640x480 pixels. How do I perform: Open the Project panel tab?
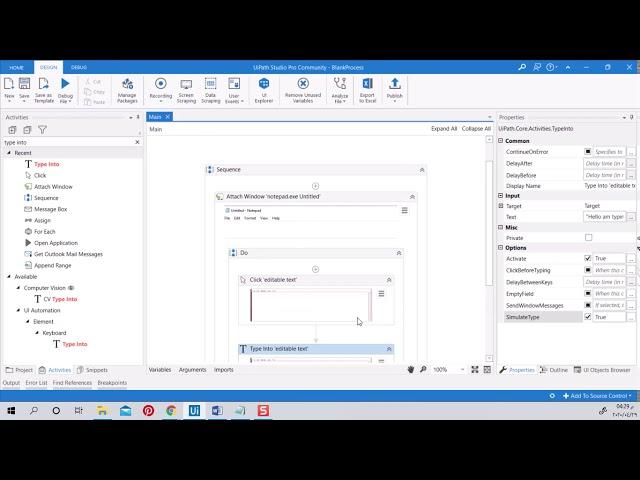point(19,370)
